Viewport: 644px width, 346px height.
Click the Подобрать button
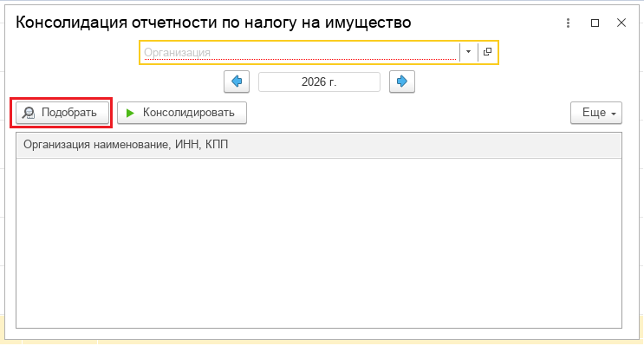click(x=62, y=113)
